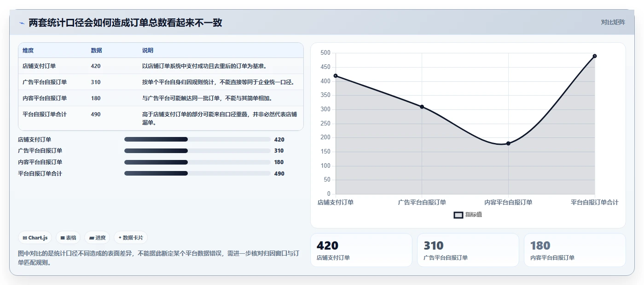Image resolution: width=644 pixels, height=285 pixels.
Task: Click the 广告平台自报订单 table row name
Action: 45,82
